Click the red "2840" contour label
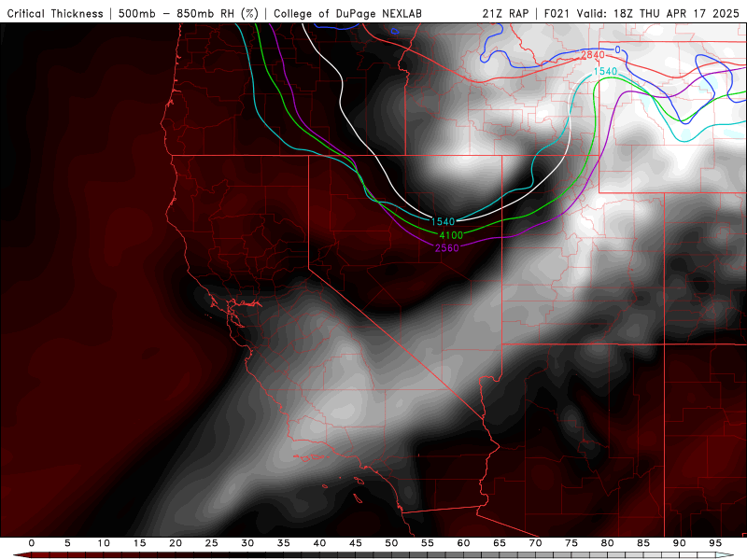Screen dimensions: 747x560 [593, 55]
